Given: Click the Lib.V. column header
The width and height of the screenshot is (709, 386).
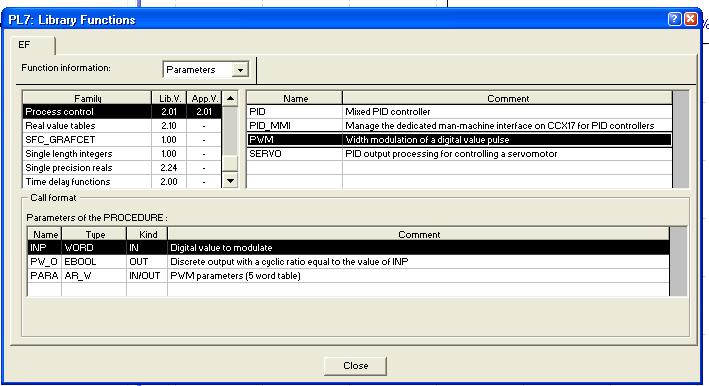Looking at the screenshot, I should pos(169,98).
